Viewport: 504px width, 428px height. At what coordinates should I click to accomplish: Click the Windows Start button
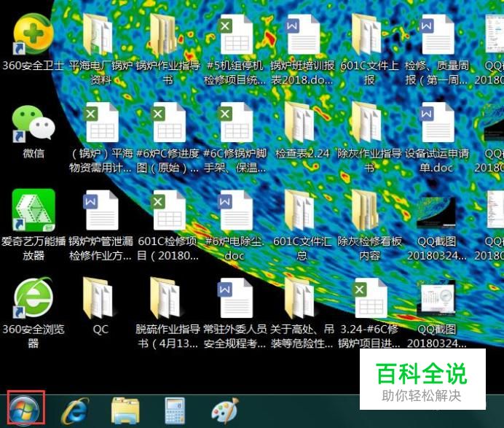[x=25, y=410]
